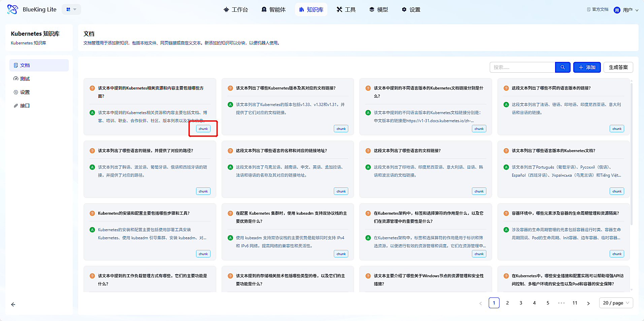Screen dimensions: 644x321
Task: Click the blue search magnifier button
Action: pyautogui.click(x=562, y=67)
